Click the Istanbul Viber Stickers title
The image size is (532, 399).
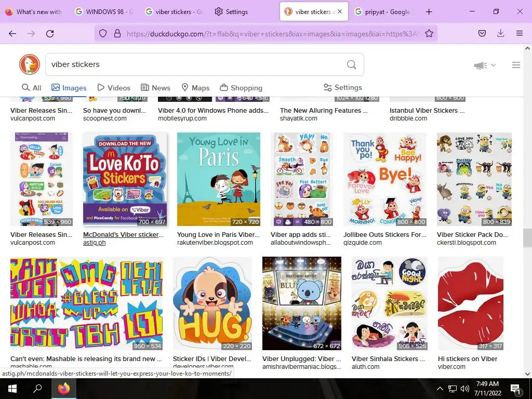pos(427,110)
